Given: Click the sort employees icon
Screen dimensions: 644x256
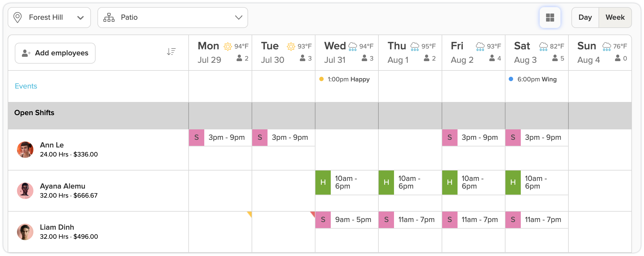Looking at the screenshot, I should click(171, 52).
